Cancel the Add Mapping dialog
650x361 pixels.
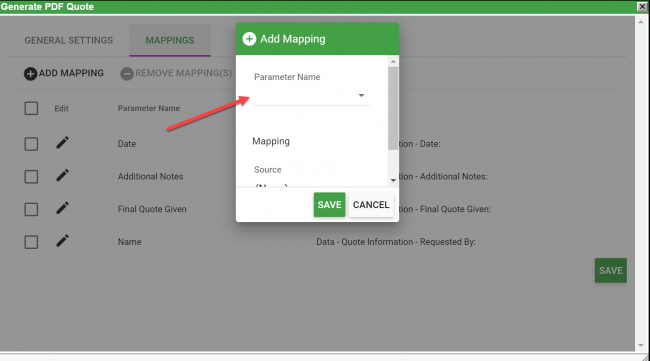point(371,205)
